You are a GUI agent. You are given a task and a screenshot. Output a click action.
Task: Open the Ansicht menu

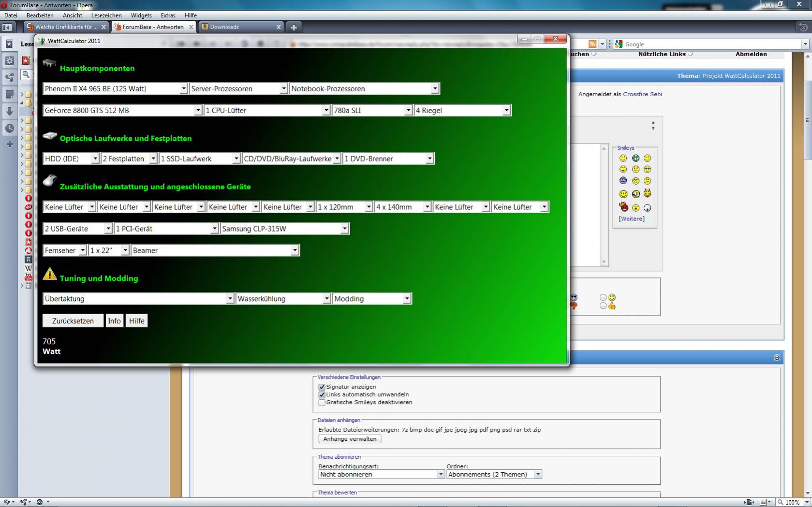point(73,15)
